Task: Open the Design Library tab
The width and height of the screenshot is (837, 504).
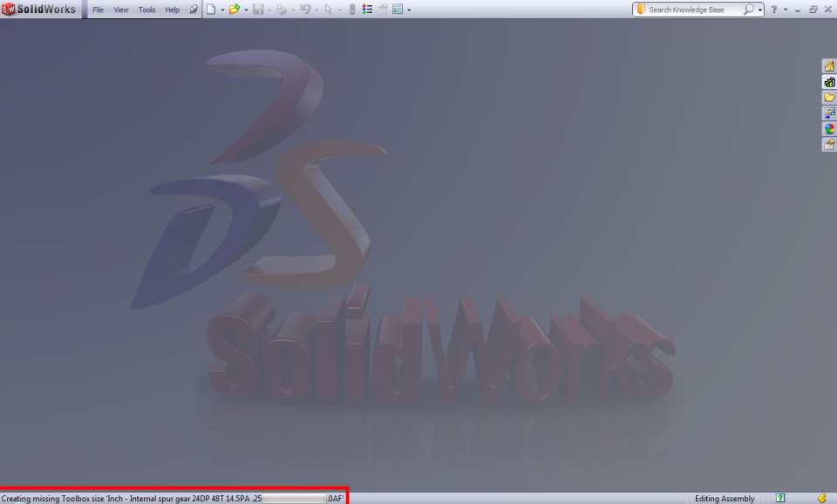Action: click(829, 82)
